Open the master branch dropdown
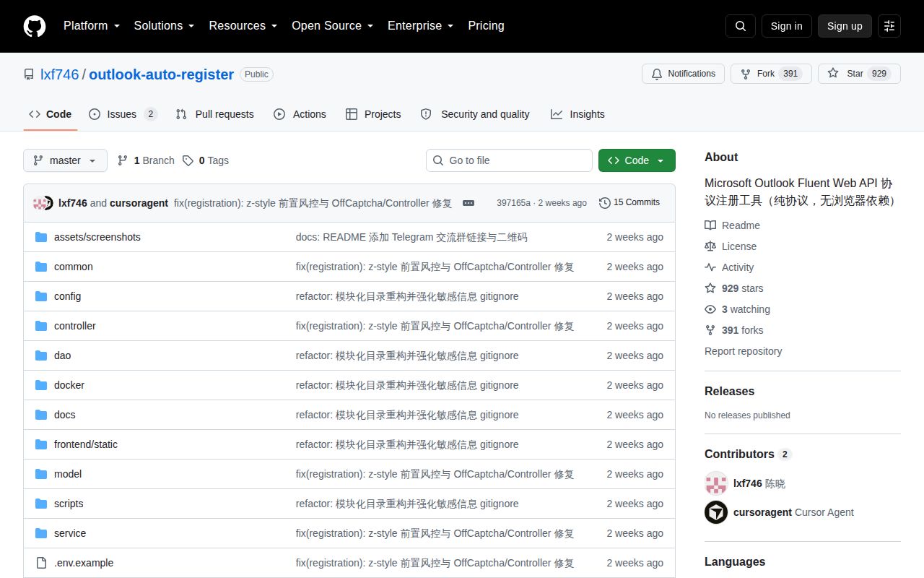924x578 pixels. (65, 160)
